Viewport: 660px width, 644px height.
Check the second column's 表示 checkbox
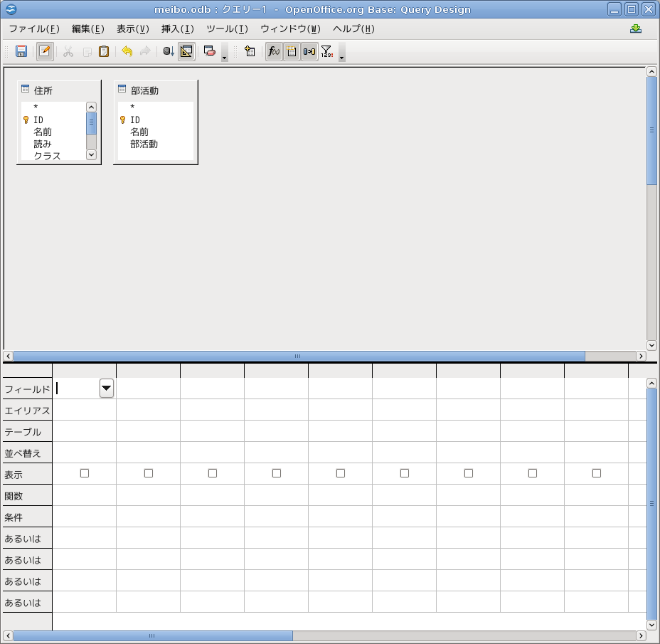pyautogui.click(x=149, y=473)
